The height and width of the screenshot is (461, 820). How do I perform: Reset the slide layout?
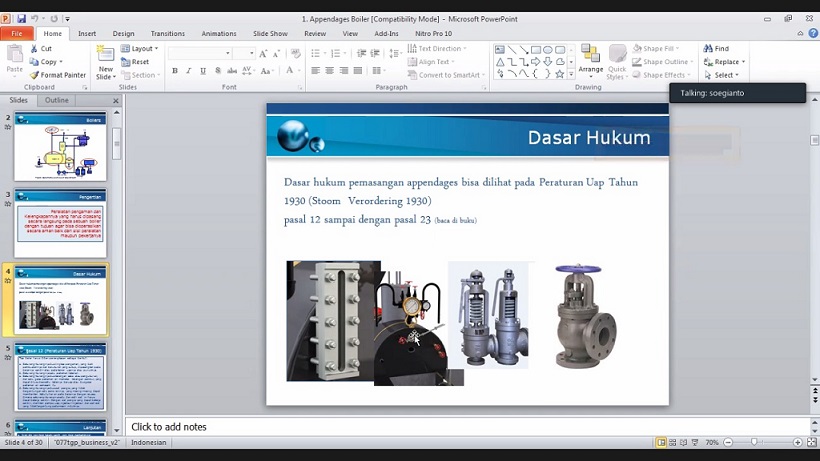(135, 62)
